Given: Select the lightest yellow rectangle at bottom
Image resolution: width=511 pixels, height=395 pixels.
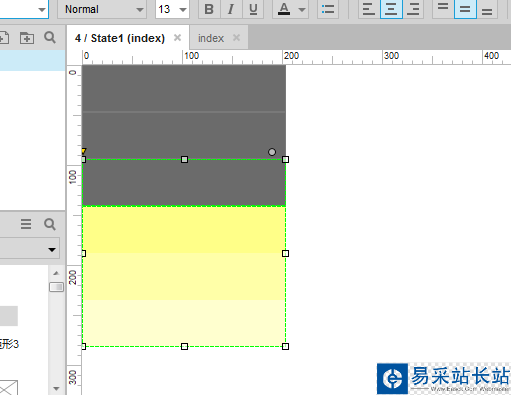Looking at the screenshot, I should pyautogui.click(x=184, y=323).
